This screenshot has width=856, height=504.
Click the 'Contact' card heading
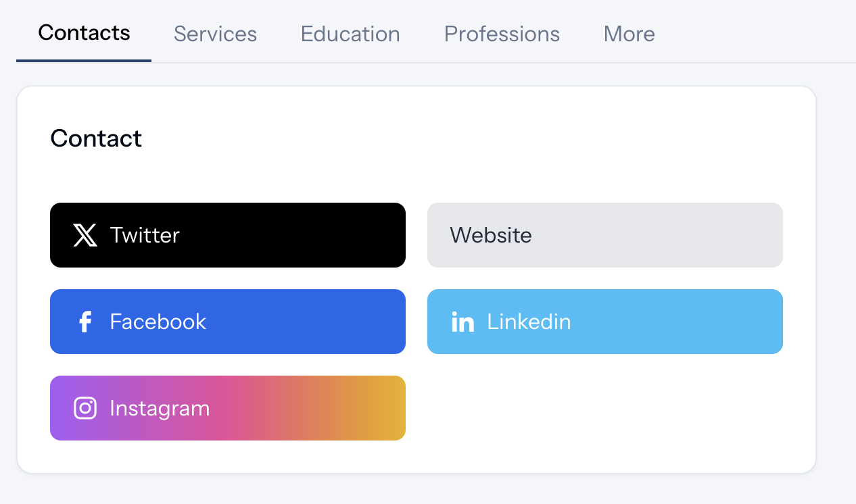[x=96, y=138]
